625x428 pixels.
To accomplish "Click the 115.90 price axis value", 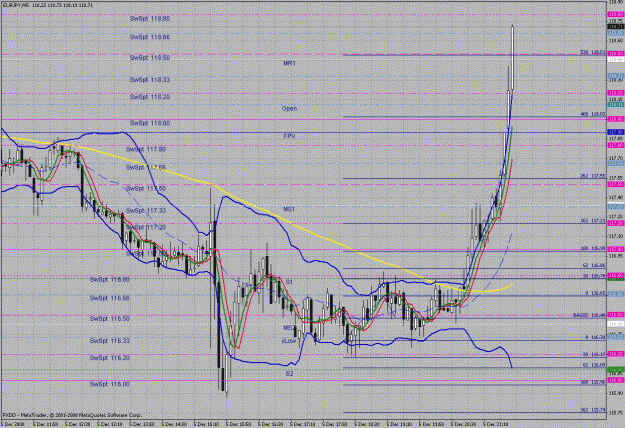I will click(616, 393).
